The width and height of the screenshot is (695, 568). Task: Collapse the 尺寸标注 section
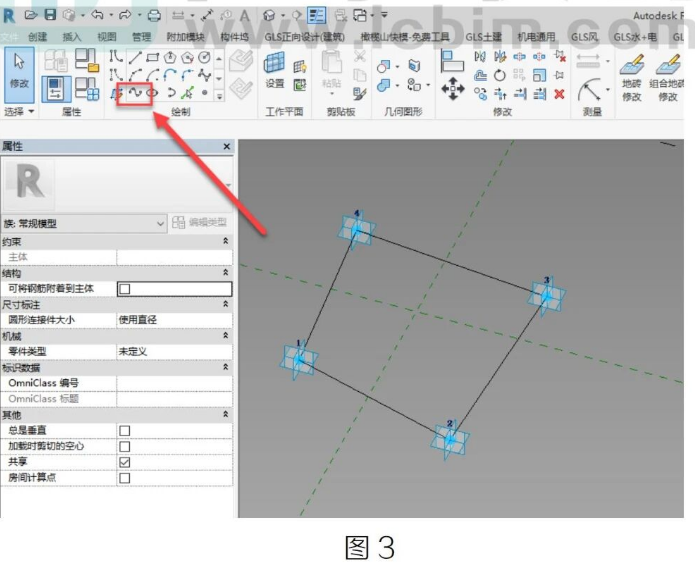(226, 304)
